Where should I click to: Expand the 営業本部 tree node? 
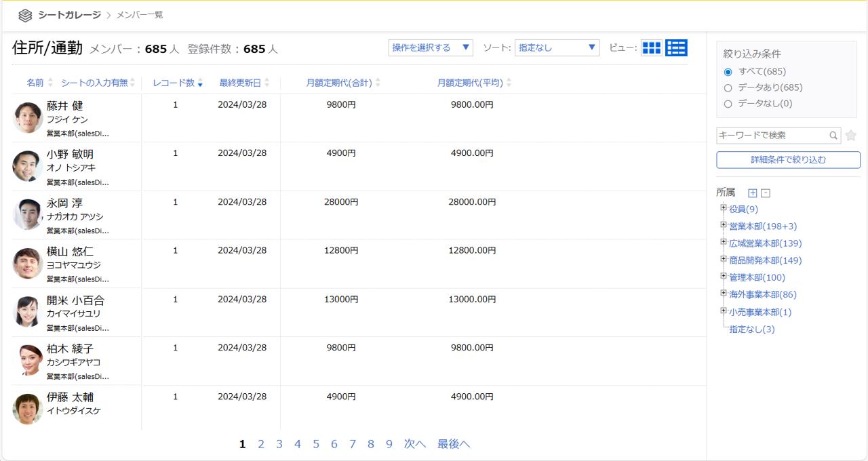click(724, 224)
